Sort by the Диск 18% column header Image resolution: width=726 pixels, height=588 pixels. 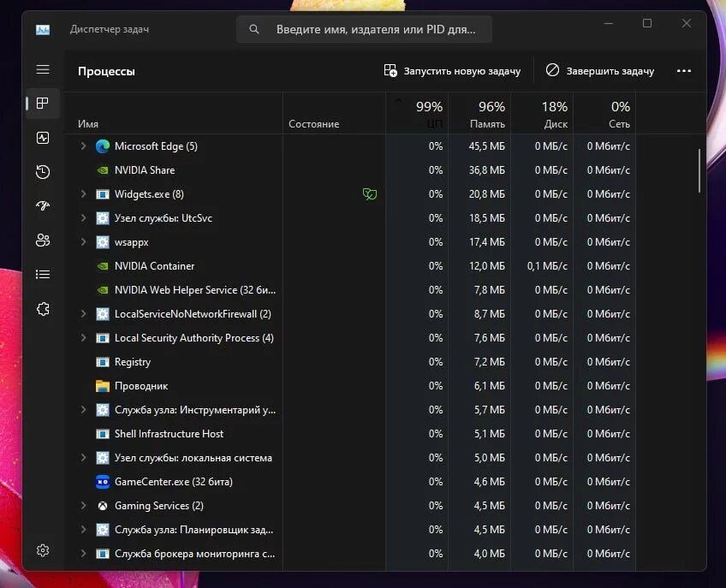542,114
